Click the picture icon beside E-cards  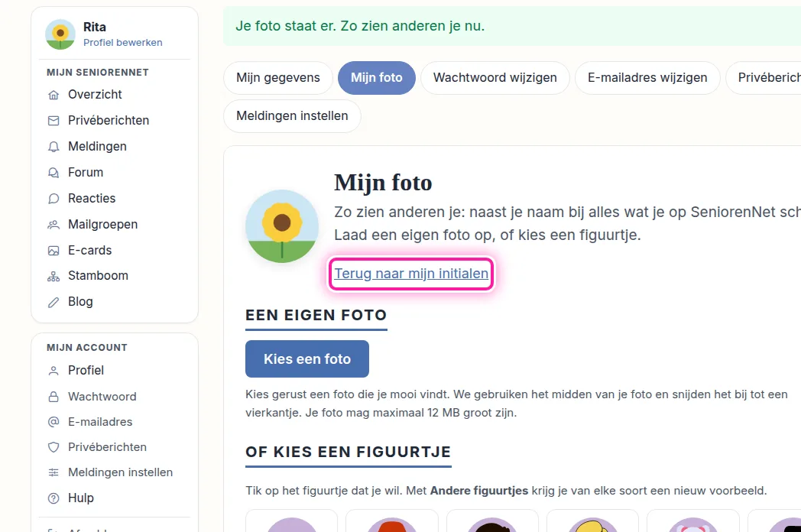[54, 251]
